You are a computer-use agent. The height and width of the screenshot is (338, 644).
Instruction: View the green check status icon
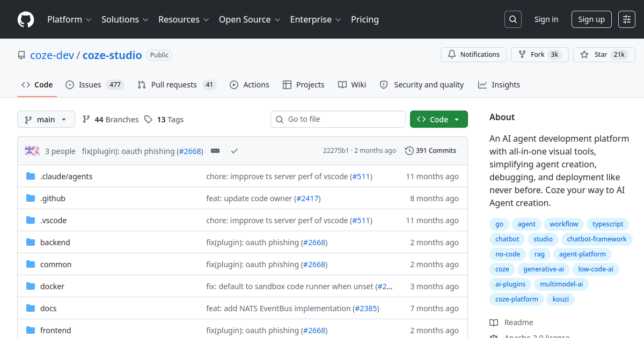tap(235, 151)
